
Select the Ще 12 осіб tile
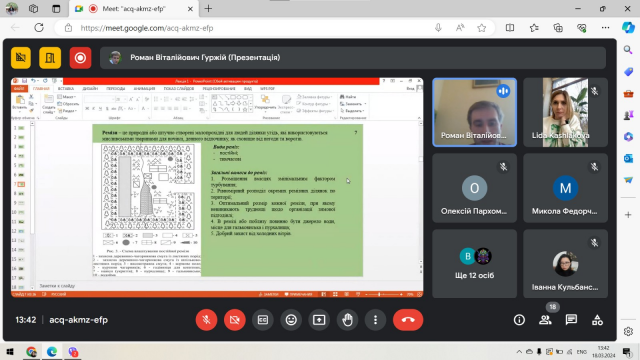(x=474, y=263)
